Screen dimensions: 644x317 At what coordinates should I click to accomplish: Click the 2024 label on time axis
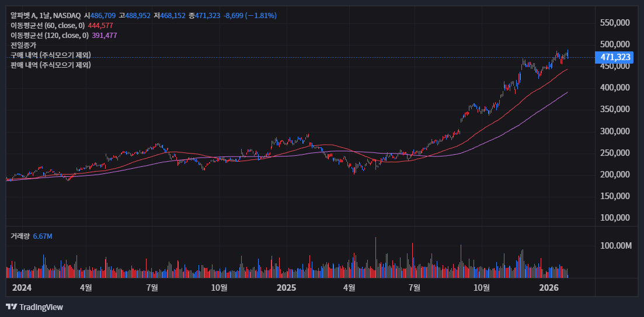(x=22, y=288)
